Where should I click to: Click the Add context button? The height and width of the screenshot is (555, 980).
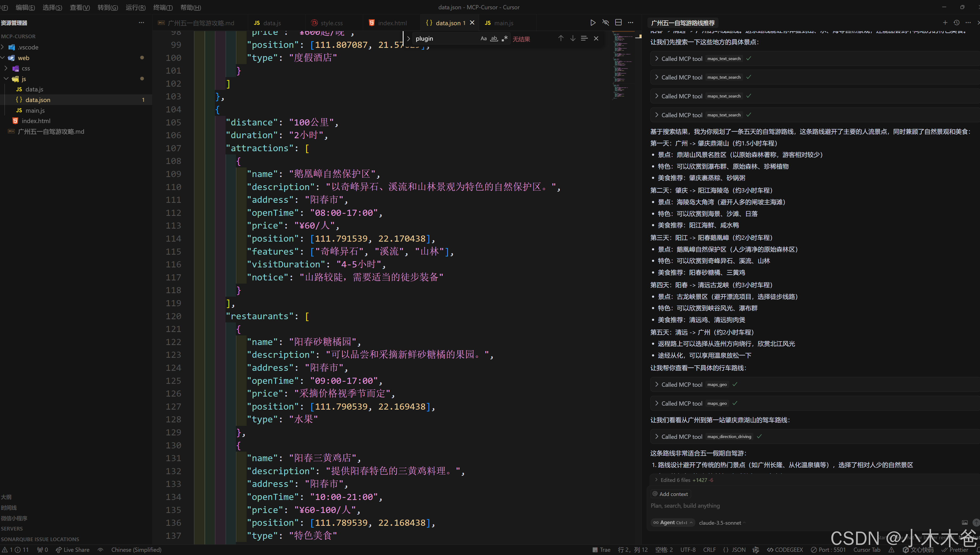pos(670,494)
